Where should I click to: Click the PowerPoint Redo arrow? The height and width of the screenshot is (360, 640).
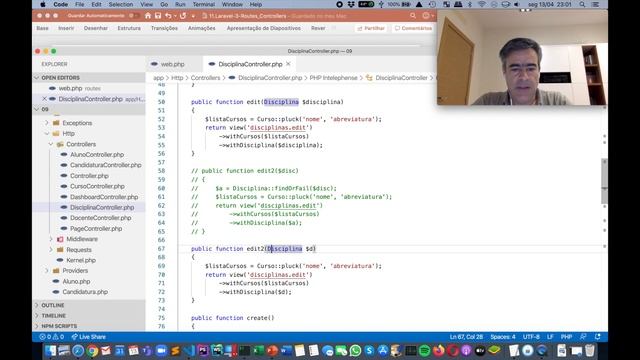click(182, 16)
